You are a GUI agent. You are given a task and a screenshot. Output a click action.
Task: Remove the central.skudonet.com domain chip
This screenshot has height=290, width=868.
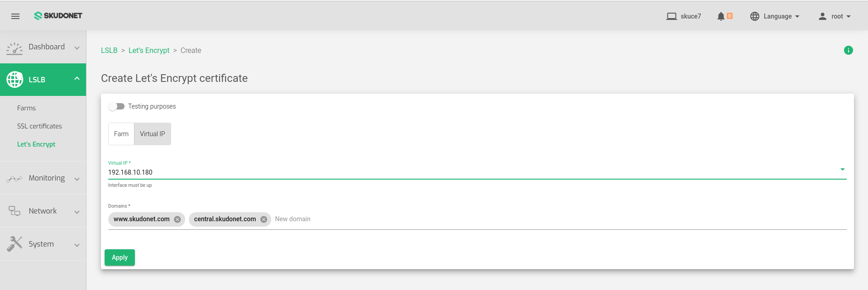point(264,219)
